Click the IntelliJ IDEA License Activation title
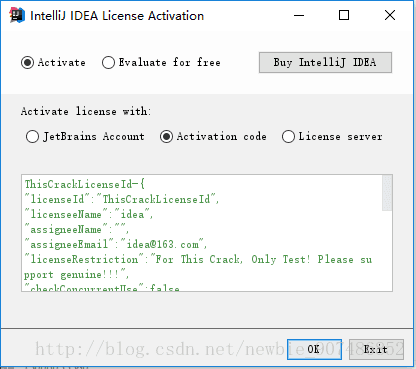 click(117, 16)
